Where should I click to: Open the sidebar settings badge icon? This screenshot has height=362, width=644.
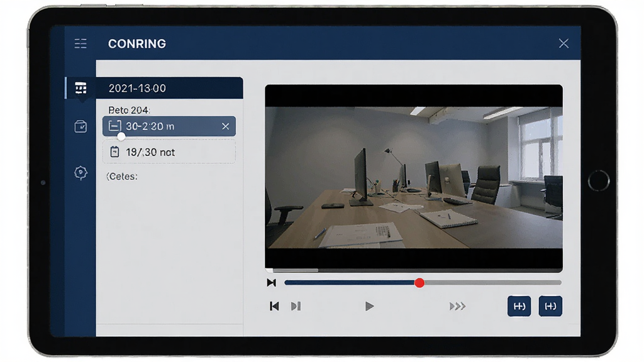[x=80, y=173]
